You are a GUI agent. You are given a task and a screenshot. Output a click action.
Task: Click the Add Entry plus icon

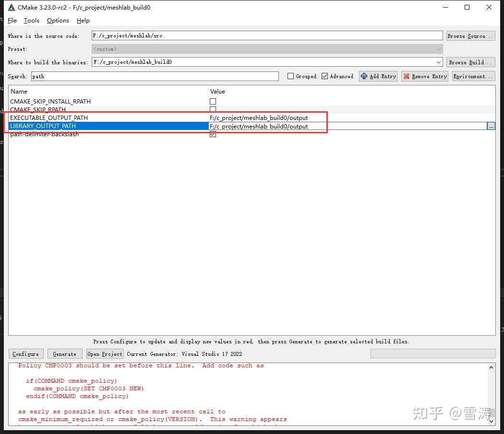[x=363, y=76]
